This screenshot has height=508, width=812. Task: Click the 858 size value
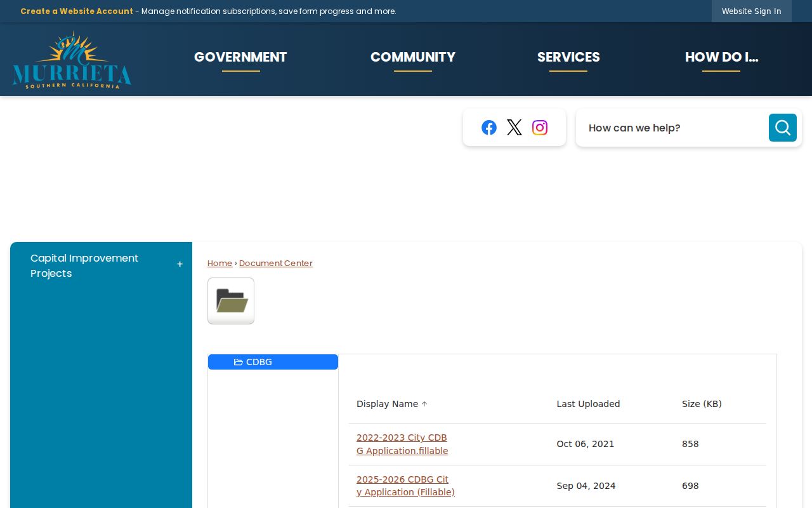point(690,444)
